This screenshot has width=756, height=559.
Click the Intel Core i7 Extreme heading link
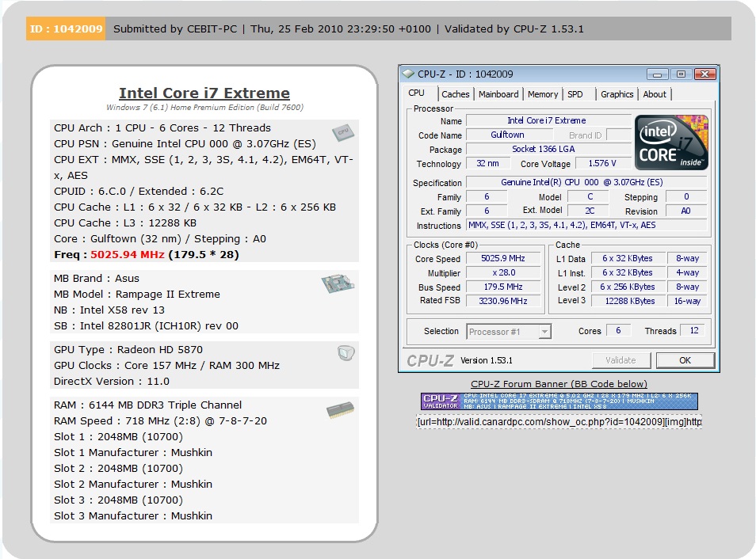(204, 93)
